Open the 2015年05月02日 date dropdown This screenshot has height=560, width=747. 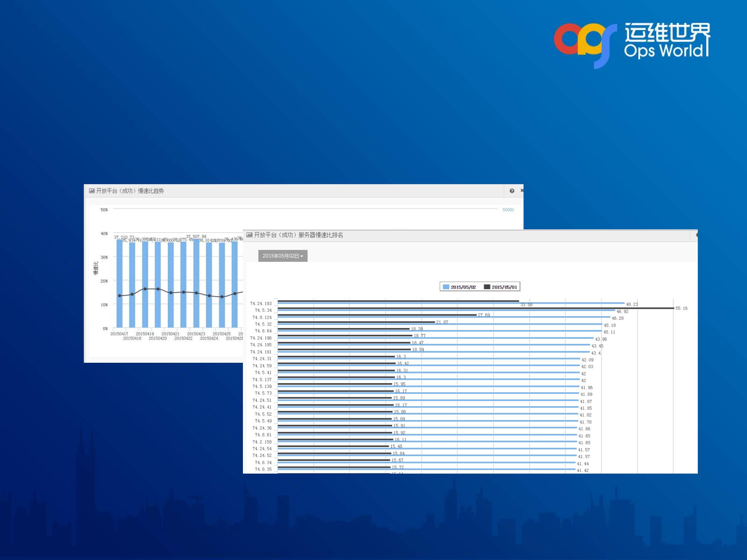[283, 256]
